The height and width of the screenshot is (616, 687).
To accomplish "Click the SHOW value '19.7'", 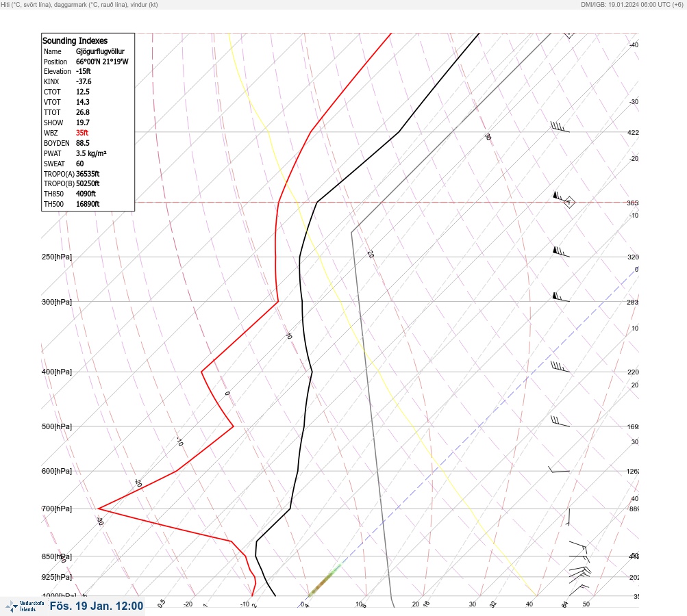I will click(83, 123).
